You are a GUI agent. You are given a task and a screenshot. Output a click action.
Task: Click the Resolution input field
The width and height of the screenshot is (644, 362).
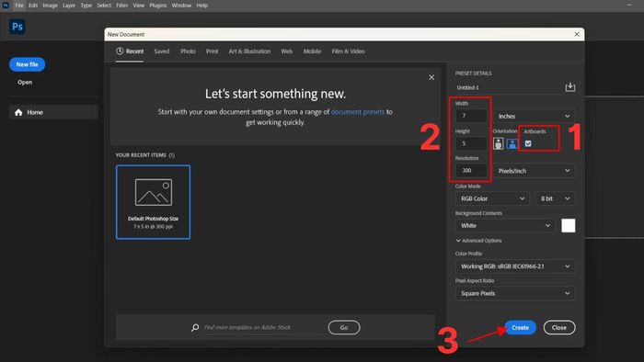(x=471, y=170)
